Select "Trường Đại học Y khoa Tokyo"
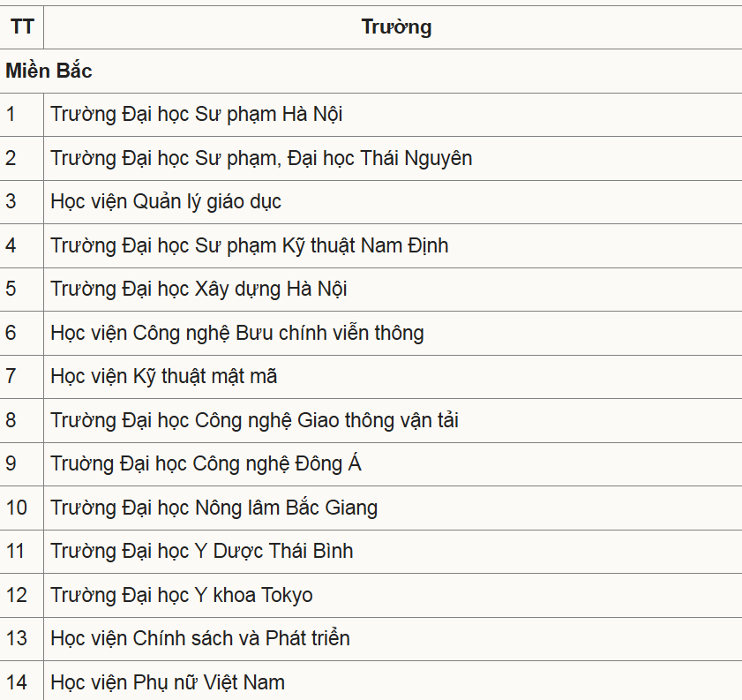Image resolution: width=742 pixels, height=700 pixels. tap(182, 595)
